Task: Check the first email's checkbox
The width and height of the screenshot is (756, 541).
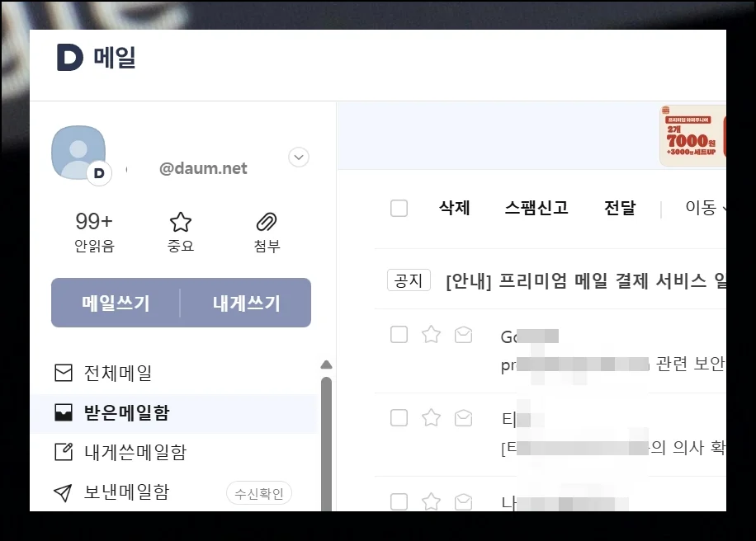Action: tap(399, 334)
